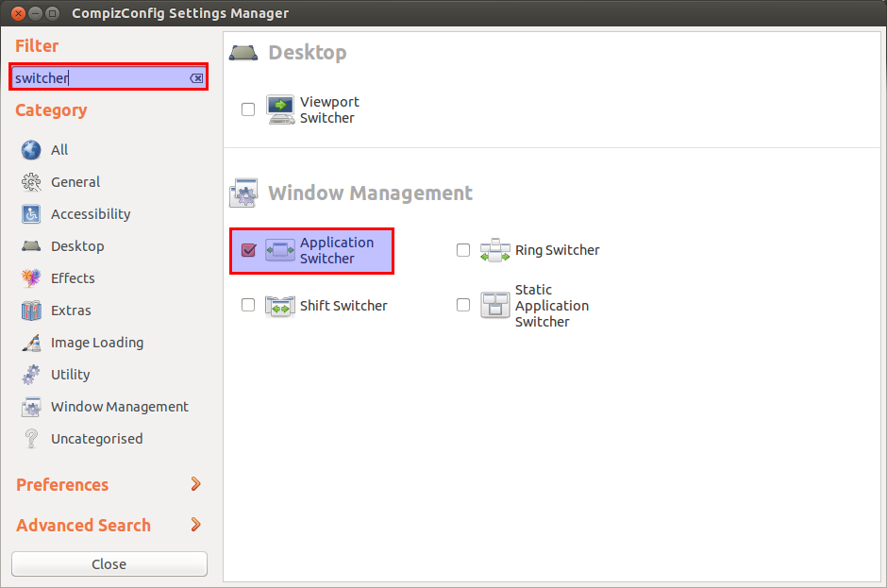The height and width of the screenshot is (588, 887).
Task: Click the Application Switcher plugin icon
Action: [280, 250]
